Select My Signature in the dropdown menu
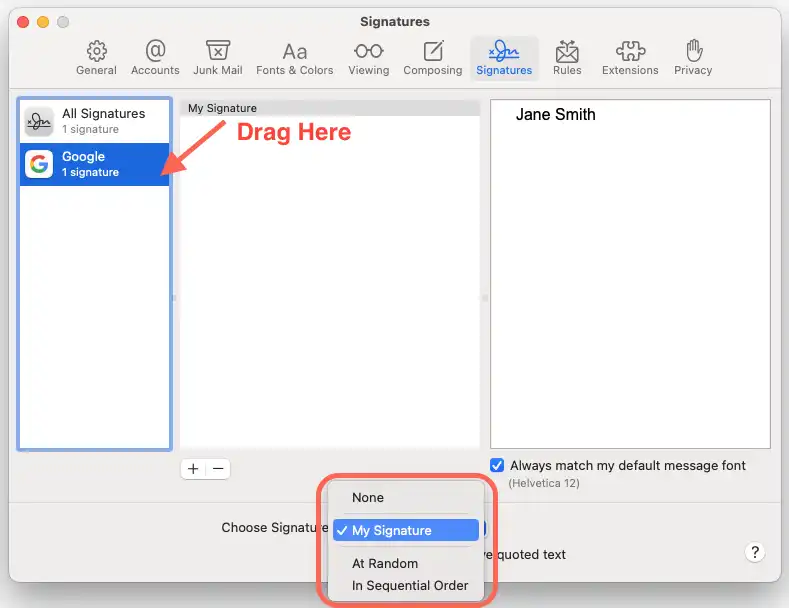This screenshot has width=789, height=608. click(392, 530)
